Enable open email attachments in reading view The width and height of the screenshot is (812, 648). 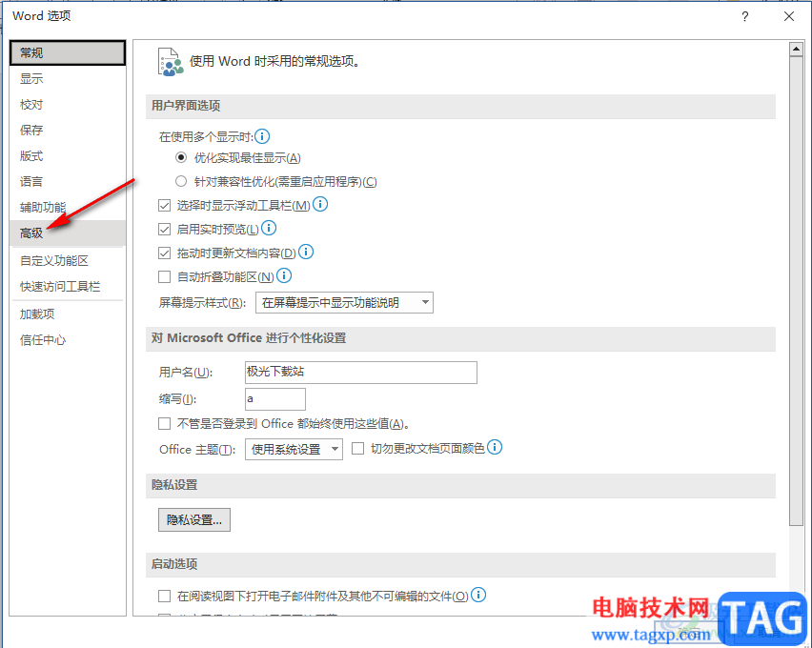click(164, 597)
